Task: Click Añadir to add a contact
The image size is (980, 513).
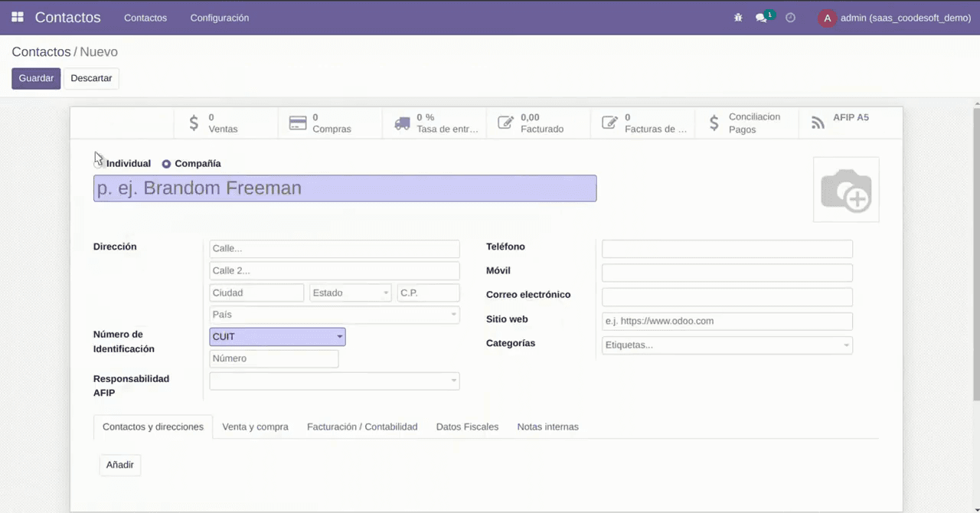Action: pos(120,465)
